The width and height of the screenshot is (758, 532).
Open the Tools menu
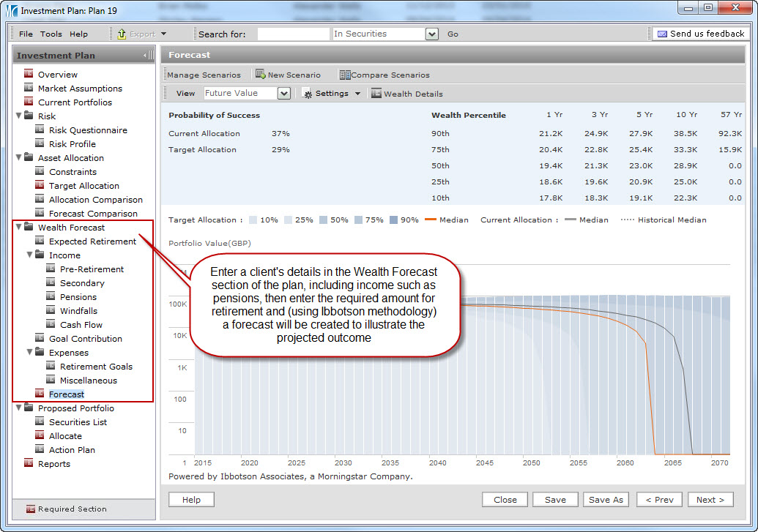pyautogui.click(x=51, y=34)
